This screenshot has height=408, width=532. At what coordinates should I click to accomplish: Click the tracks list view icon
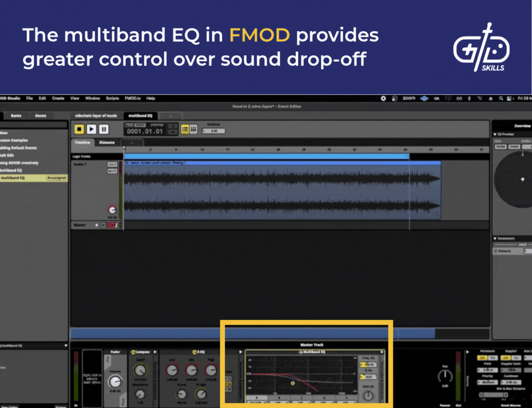186,129
